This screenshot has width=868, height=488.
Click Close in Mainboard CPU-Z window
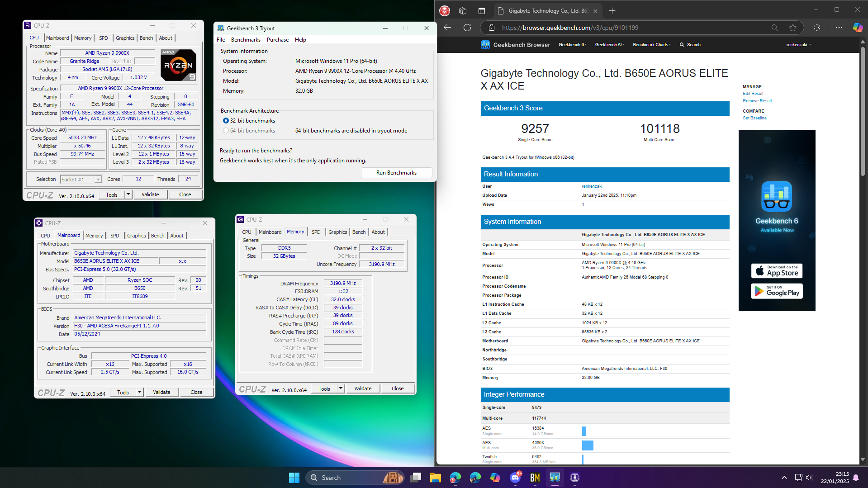[196, 392]
